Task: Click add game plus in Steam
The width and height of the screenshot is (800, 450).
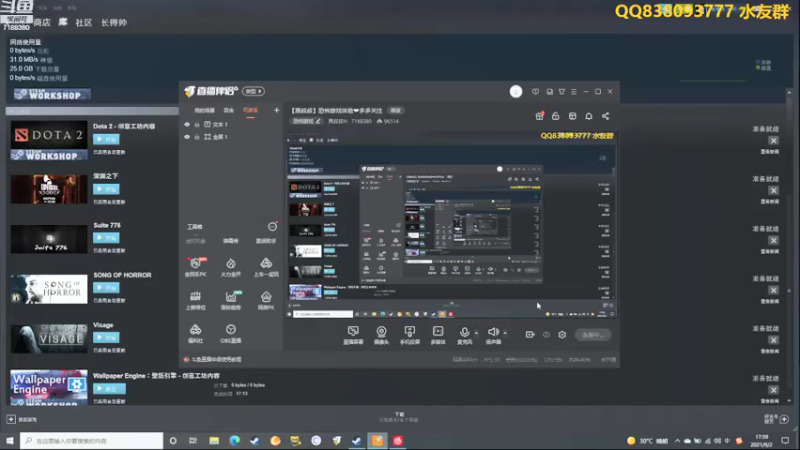Action: pyautogui.click(x=11, y=419)
